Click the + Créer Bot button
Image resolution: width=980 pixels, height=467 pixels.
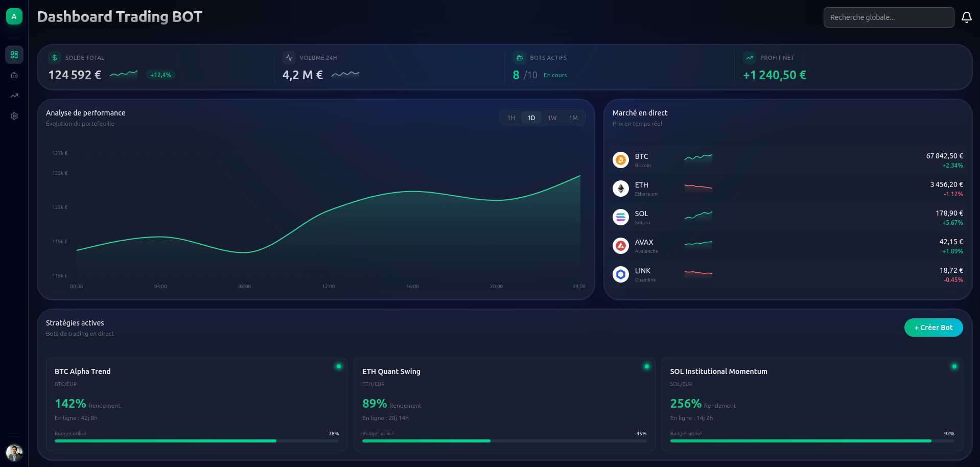click(933, 328)
